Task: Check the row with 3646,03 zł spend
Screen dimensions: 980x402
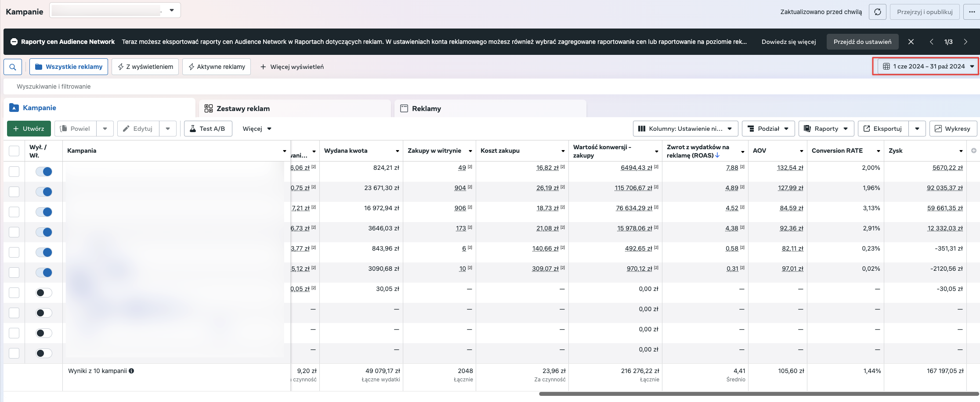Action: [14, 232]
